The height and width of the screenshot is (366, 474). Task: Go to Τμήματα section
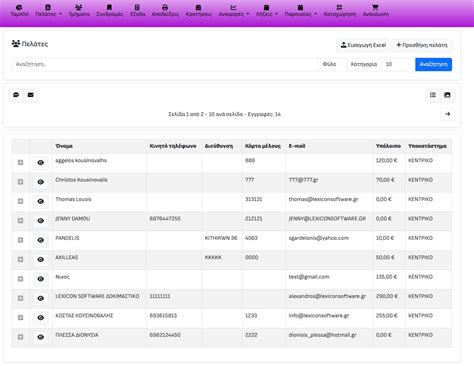79,11
